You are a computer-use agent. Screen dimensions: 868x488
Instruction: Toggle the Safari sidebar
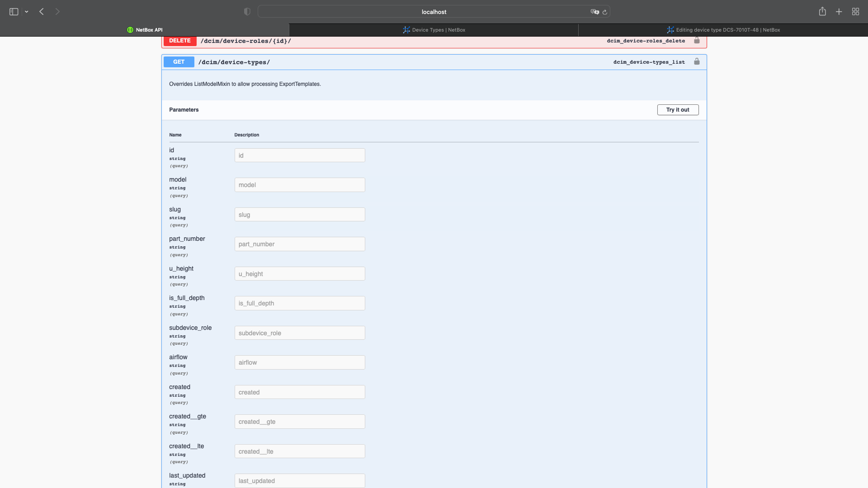14,12
